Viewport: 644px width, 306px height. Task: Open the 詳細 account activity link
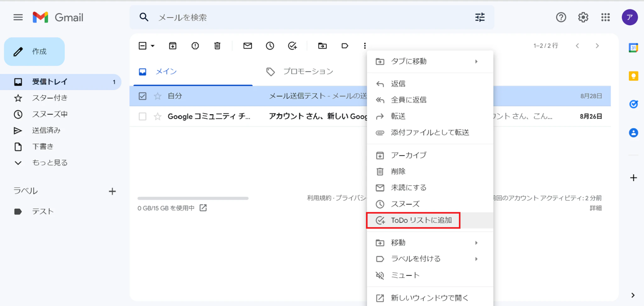(595, 208)
